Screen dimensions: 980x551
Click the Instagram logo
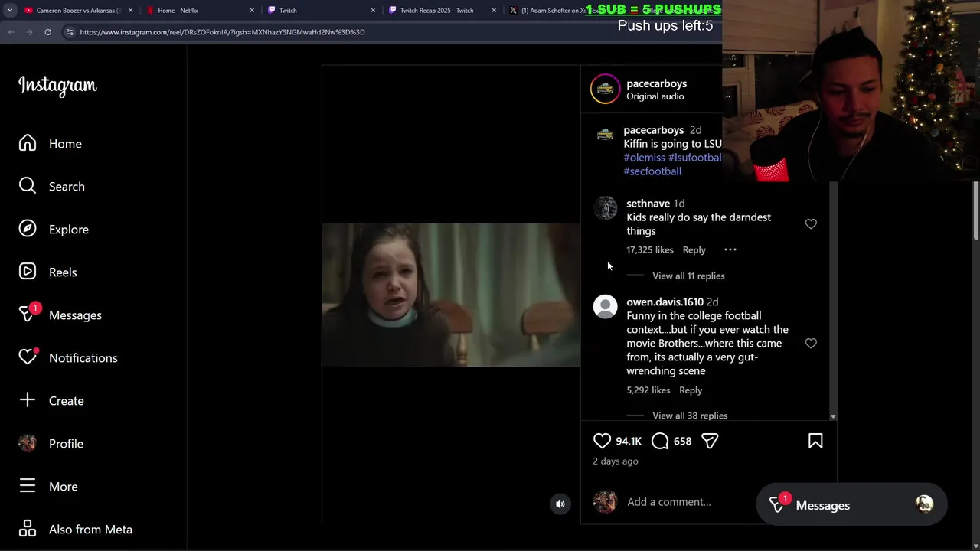click(57, 85)
